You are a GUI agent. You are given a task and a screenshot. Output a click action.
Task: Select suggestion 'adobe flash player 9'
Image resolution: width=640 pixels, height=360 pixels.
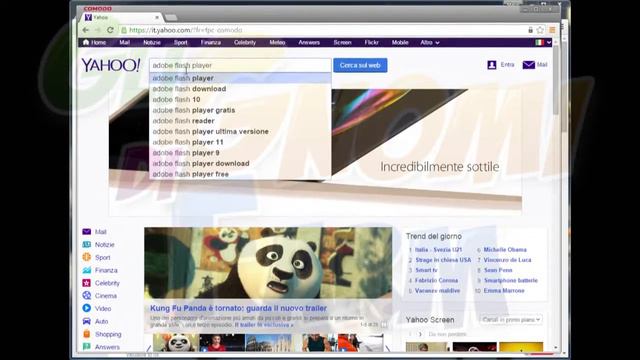click(240, 153)
